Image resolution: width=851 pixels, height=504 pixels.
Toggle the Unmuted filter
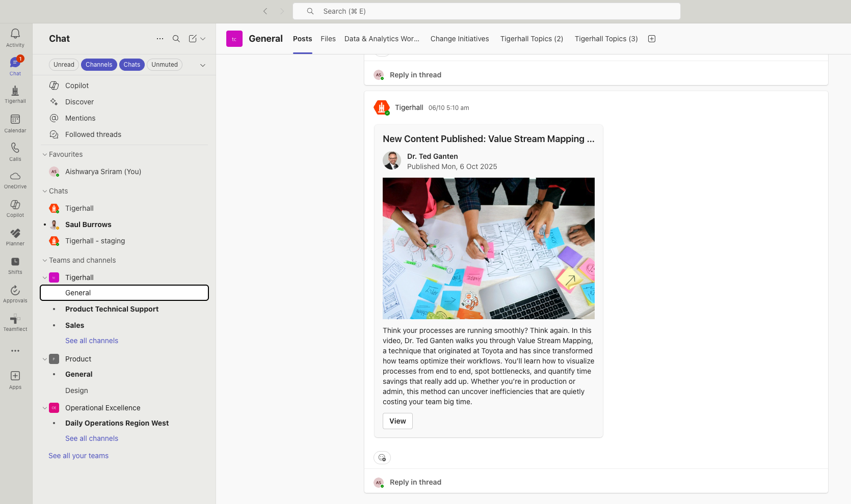[165, 65]
